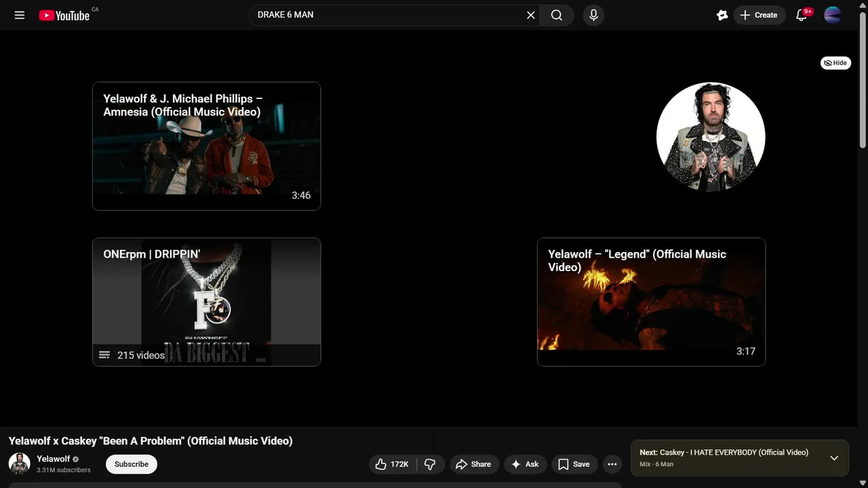This screenshot has height=488, width=868.
Task: Subscribe to the Yelawolf channel
Action: tap(132, 464)
